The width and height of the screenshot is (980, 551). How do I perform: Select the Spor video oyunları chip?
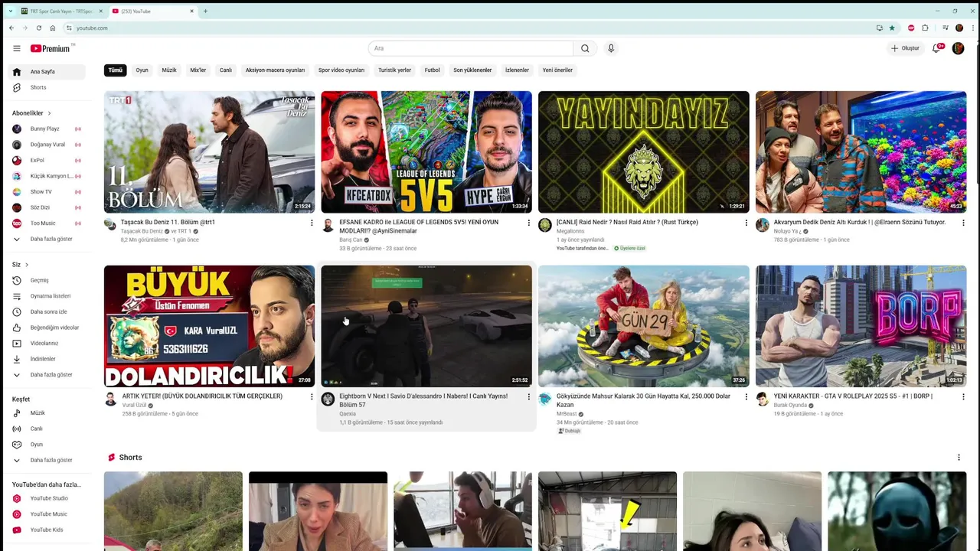click(341, 70)
